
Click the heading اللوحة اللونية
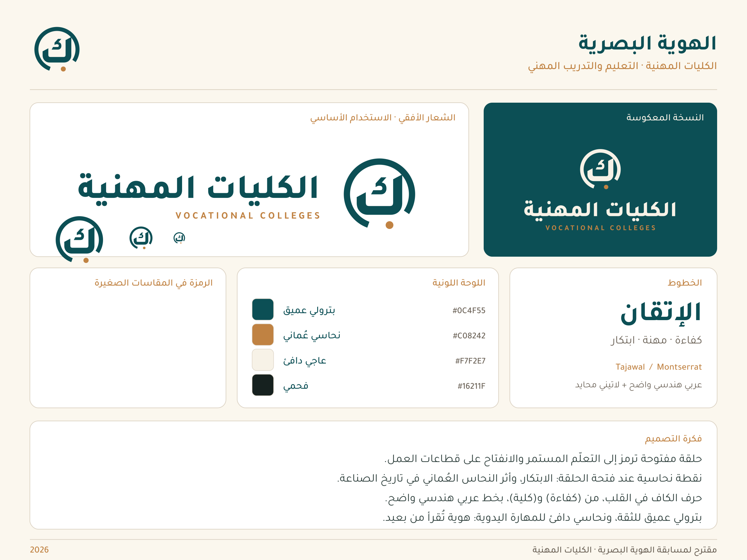[458, 283]
